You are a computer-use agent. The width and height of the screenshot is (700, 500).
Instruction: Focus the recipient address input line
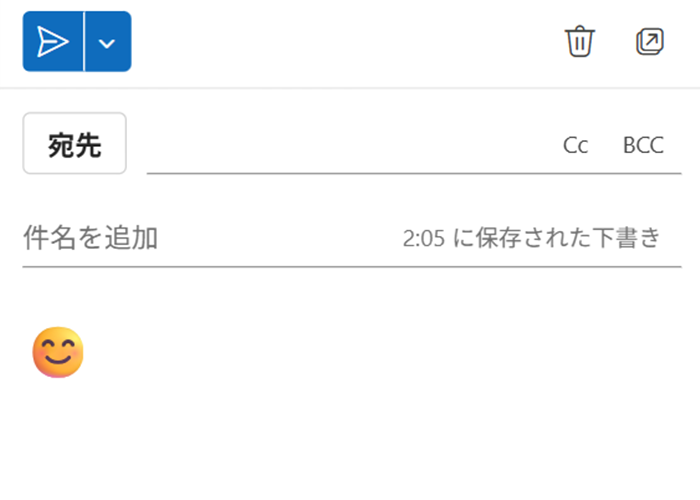click(x=348, y=145)
